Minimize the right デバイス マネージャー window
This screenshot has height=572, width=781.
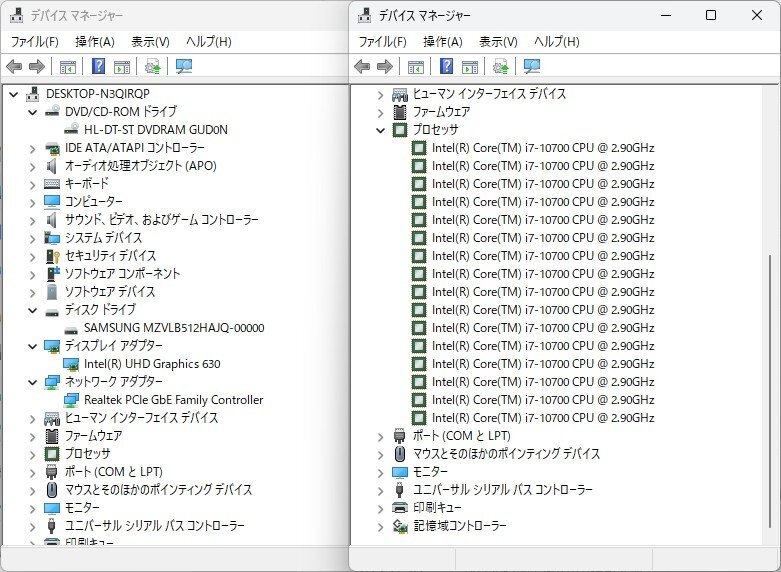click(x=666, y=15)
